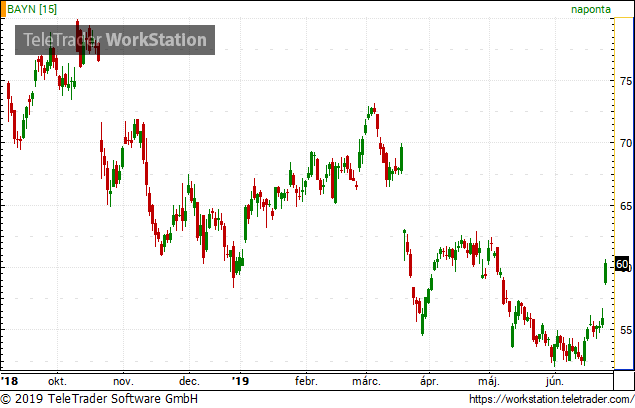Click the last green candle near 60
Viewport: 635px width, 408px height.
(605, 272)
